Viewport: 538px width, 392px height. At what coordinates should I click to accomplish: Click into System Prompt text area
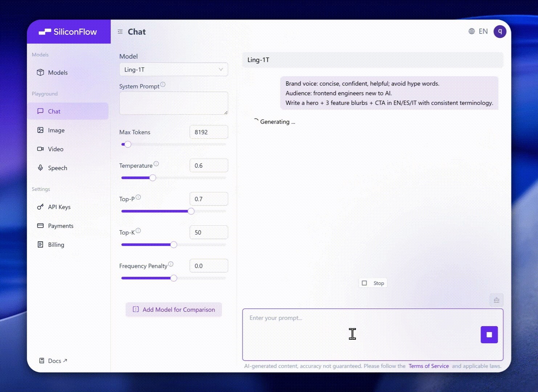point(174,103)
